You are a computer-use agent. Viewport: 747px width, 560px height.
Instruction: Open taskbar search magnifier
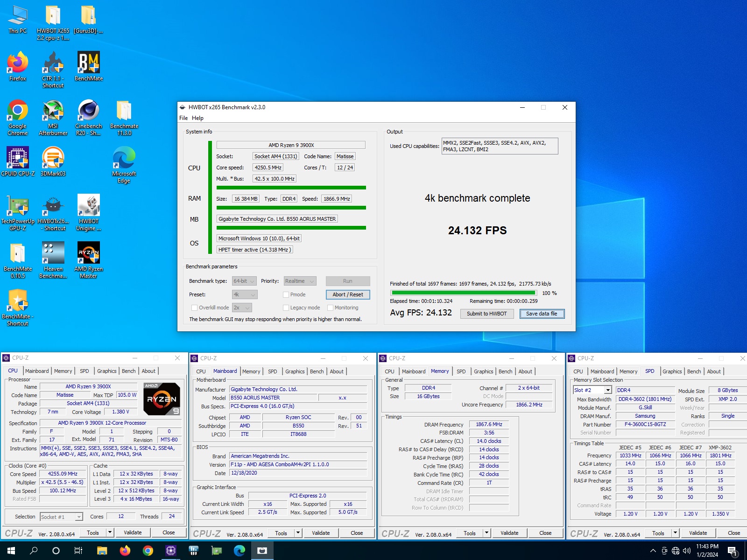(34, 551)
